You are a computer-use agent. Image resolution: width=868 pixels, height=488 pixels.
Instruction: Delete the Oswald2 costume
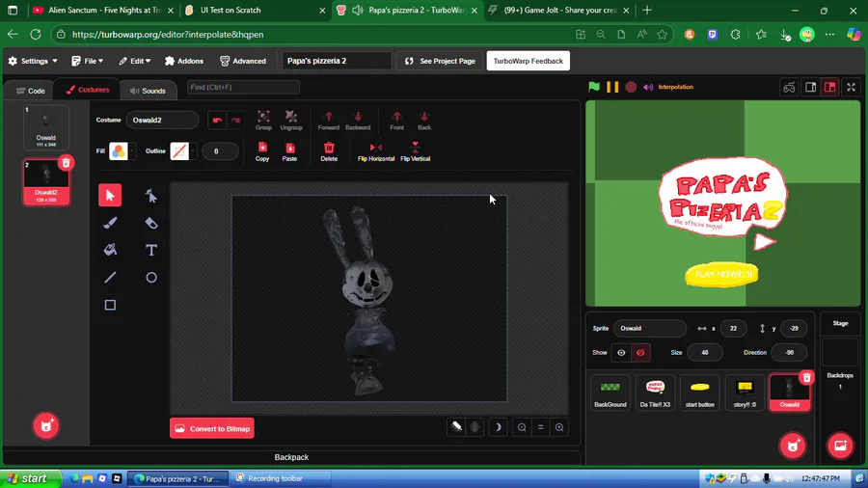[x=66, y=163]
